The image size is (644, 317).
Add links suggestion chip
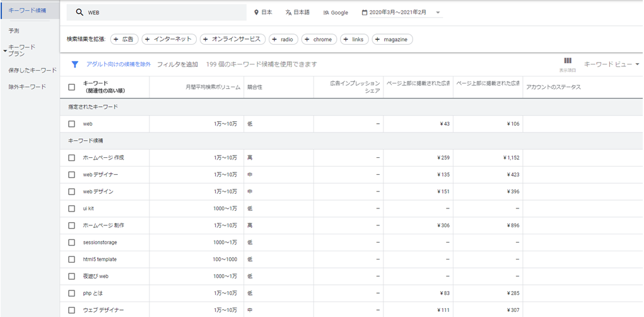pos(354,40)
